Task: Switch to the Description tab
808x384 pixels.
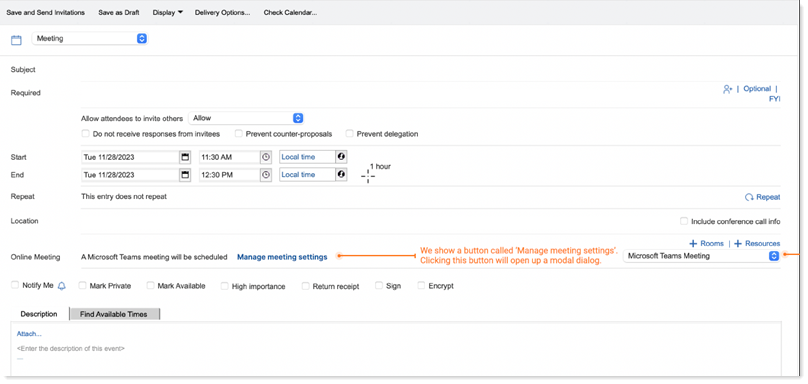Action: coord(39,314)
